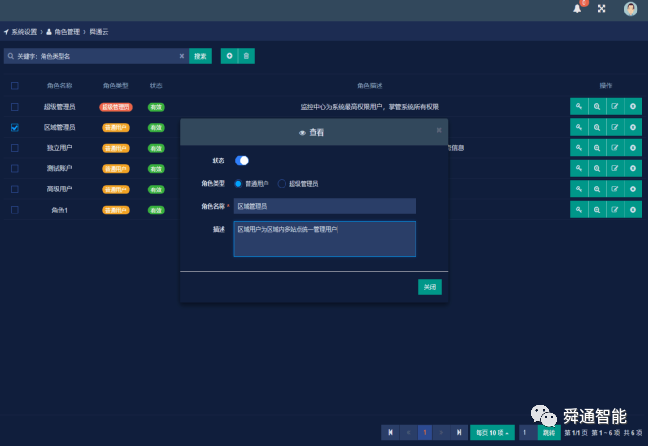Click last circular action icon for 测试账户
The image size is (648, 446).
click(633, 168)
